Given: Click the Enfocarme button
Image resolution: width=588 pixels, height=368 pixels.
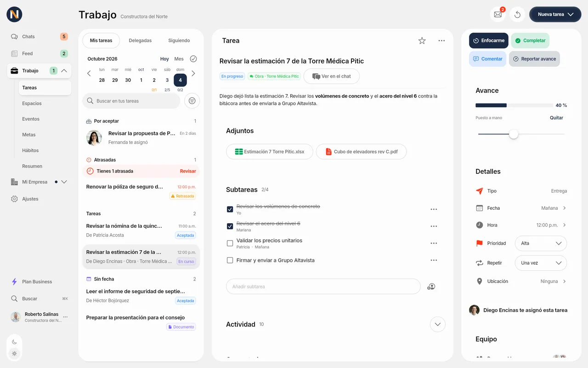Looking at the screenshot, I should (489, 40).
